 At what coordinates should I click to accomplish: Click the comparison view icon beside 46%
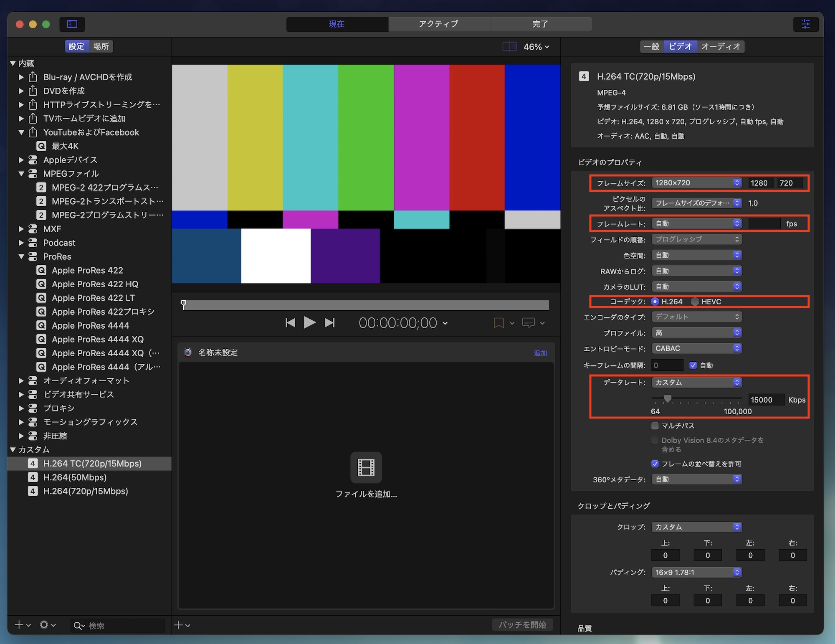(509, 47)
